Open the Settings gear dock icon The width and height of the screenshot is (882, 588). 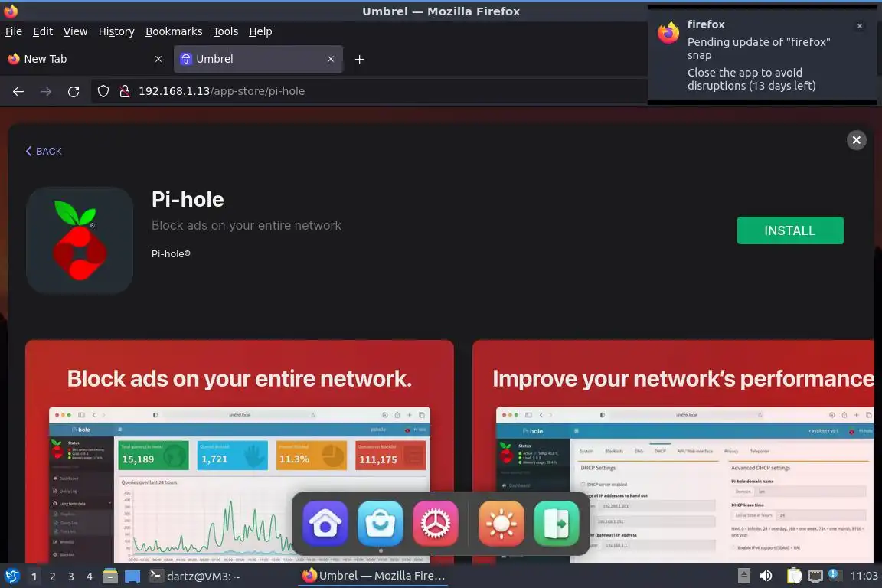click(x=436, y=524)
